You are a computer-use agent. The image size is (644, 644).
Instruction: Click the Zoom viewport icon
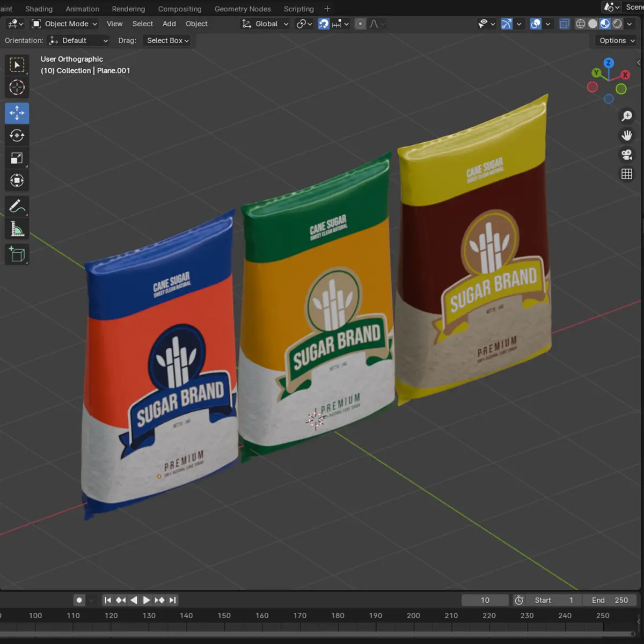(x=627, y=116)
